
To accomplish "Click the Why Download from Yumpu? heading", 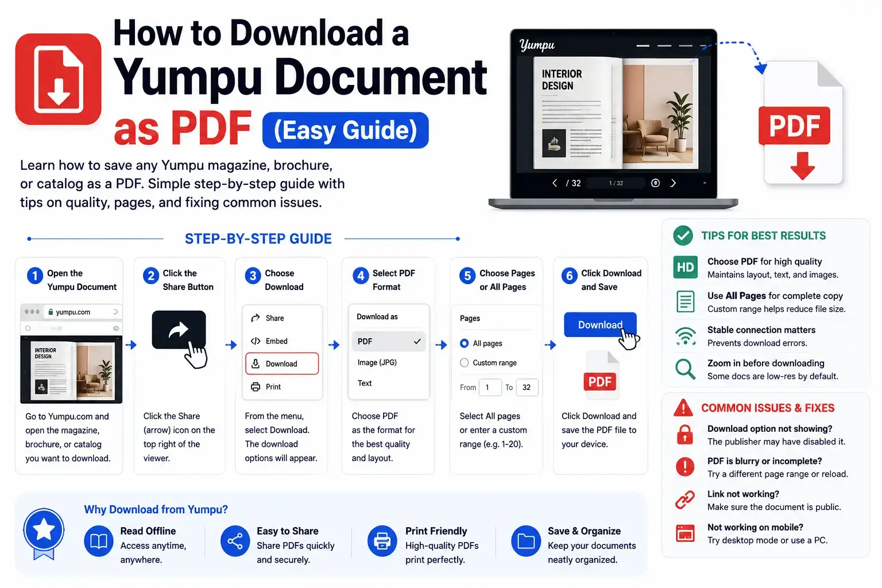I will pos(156,509).
